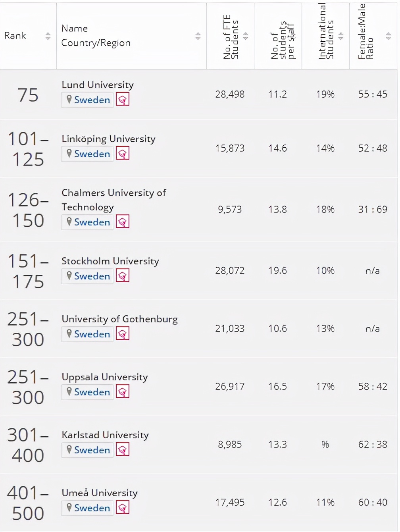This screenshot has height=532, width=400.
Task: Toggle sorting on the Rank column
Action: pos(48,36)
